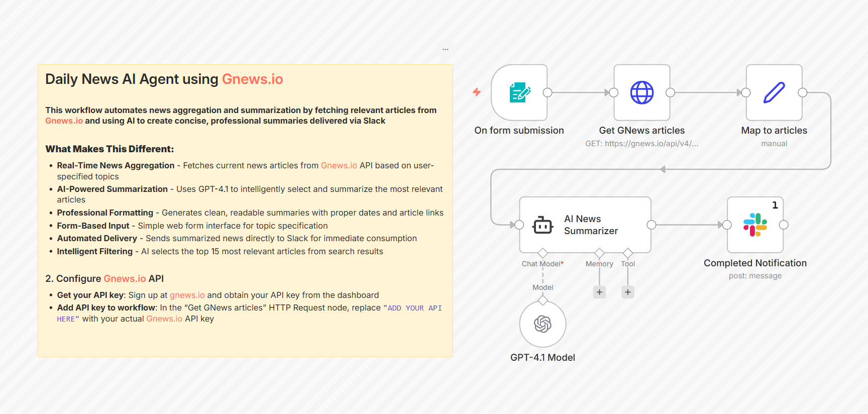Open the On form submission trigger node
The image size is (868, 414).
coord(519,92)
